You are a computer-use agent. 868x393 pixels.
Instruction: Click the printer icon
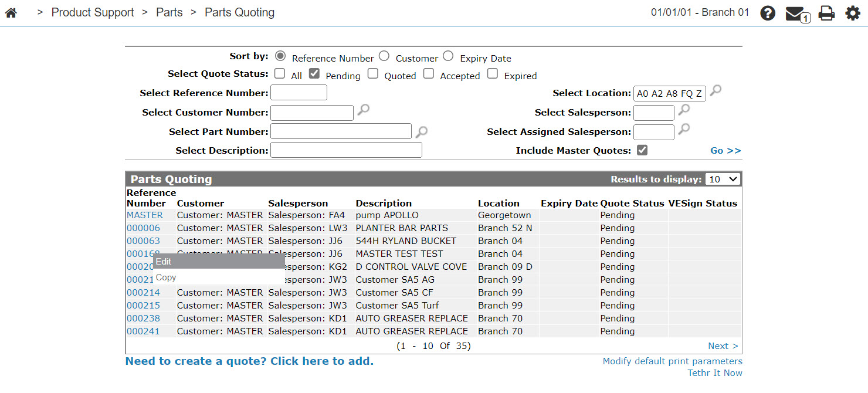[826, 13]
